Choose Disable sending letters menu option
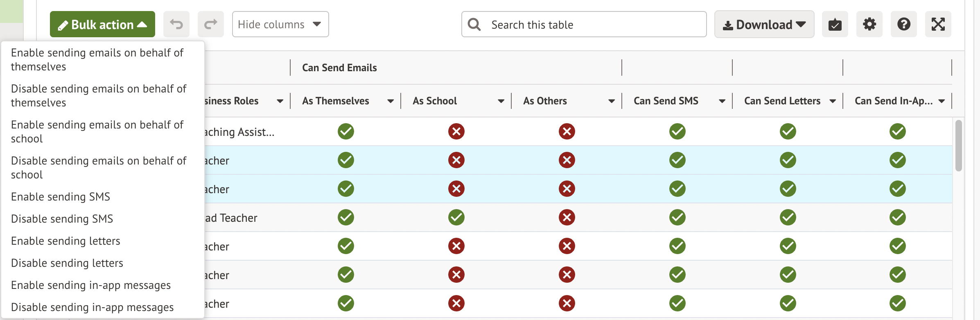980x320 pixels. pyautogui.click(x=67, y=263)
